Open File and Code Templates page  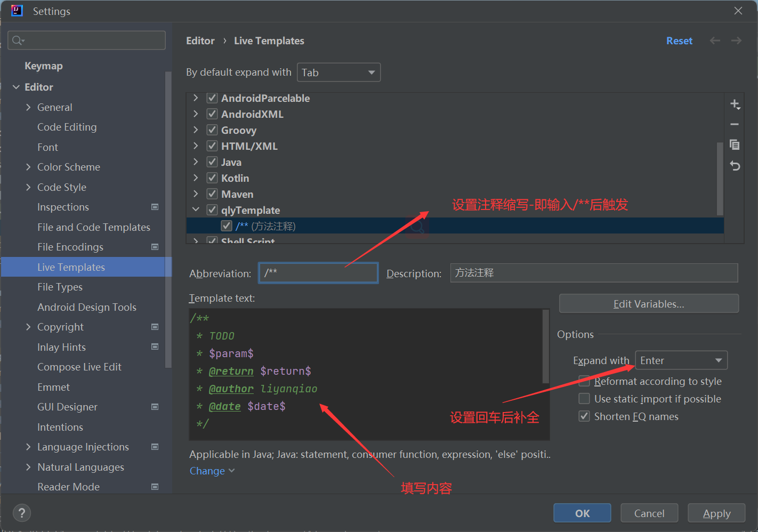94,227
